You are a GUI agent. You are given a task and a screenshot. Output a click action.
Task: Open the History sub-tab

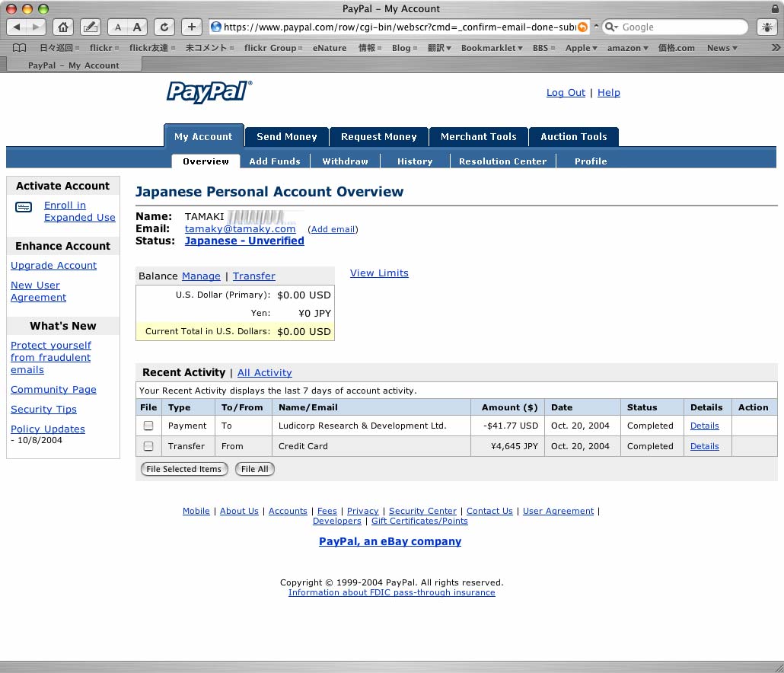click(x=414, y=161)
